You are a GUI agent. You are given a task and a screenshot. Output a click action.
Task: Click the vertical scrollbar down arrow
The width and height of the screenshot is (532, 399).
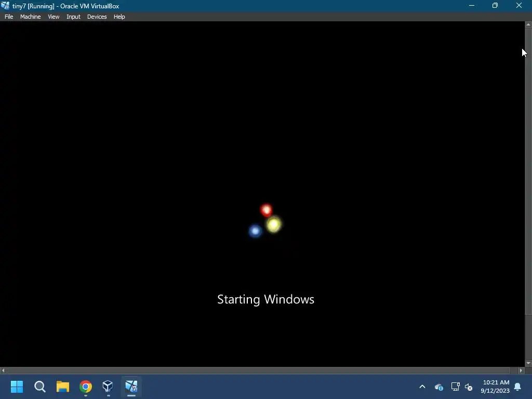coord(528,363)
